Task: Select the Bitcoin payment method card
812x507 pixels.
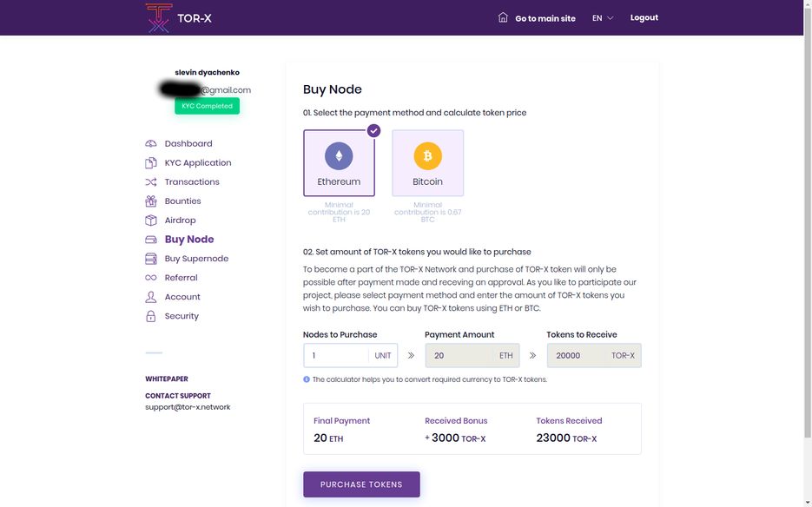Action: point(428,163)
